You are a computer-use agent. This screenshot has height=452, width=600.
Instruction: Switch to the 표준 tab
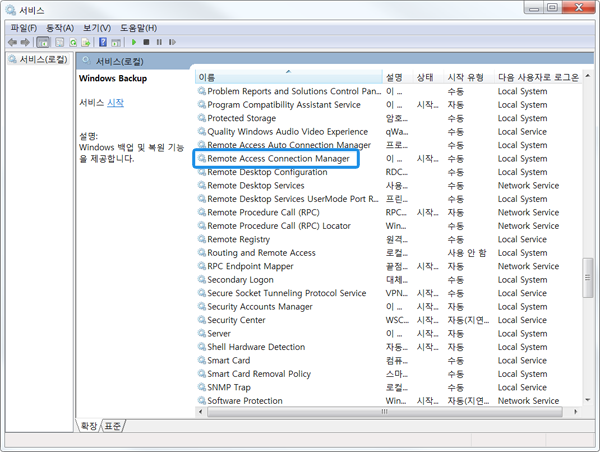click(112, 426)
